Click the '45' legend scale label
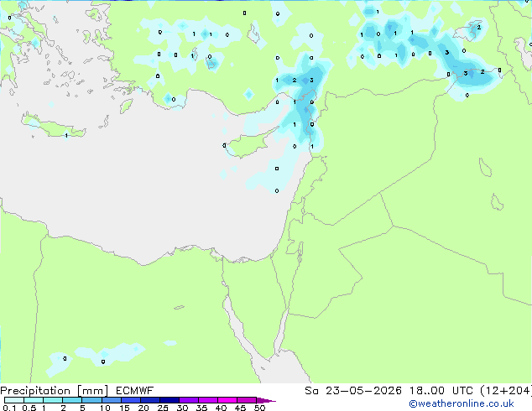Viewport: 532px width, 411px height. click(240, 408)
